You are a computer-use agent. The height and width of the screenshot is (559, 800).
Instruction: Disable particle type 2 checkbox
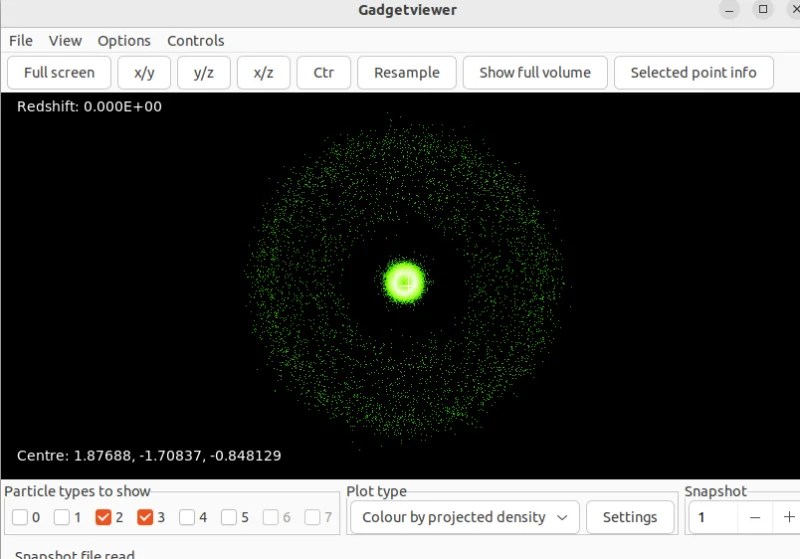(103, 517)
